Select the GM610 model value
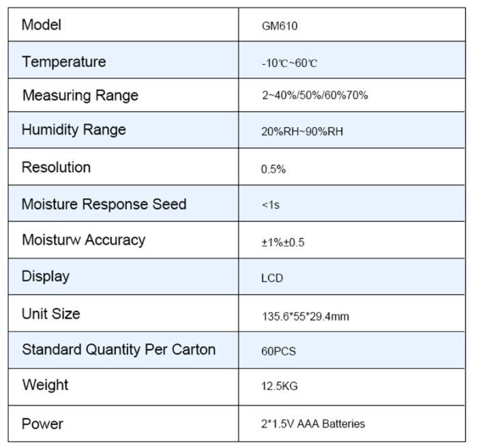477x448 pixels. (280, 27)
